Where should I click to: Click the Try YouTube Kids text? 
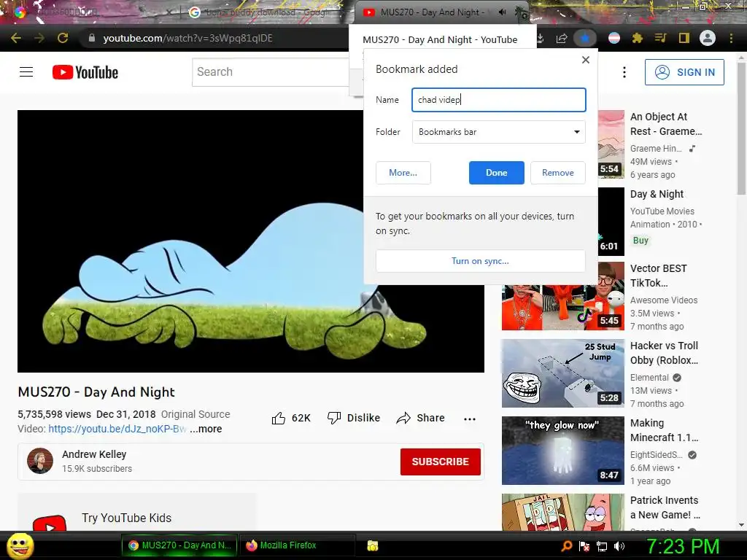(x=126, y=518)
